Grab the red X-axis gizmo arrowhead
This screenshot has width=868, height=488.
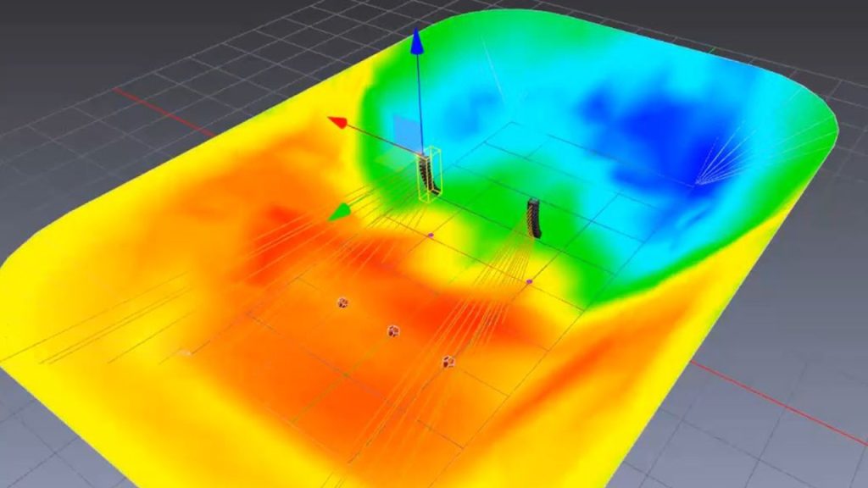338,124
